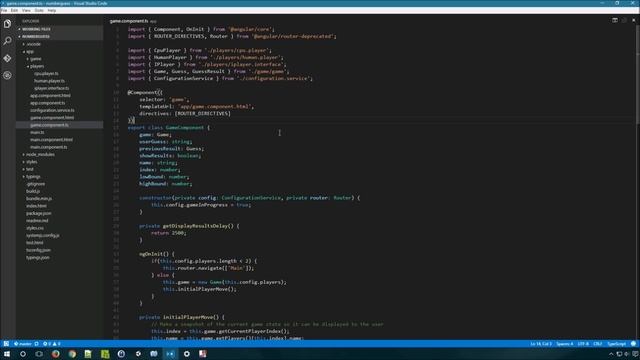Change indentation via Spaces: 4
The height and width of the screenshot is (360, 640).
pos(565,344)
